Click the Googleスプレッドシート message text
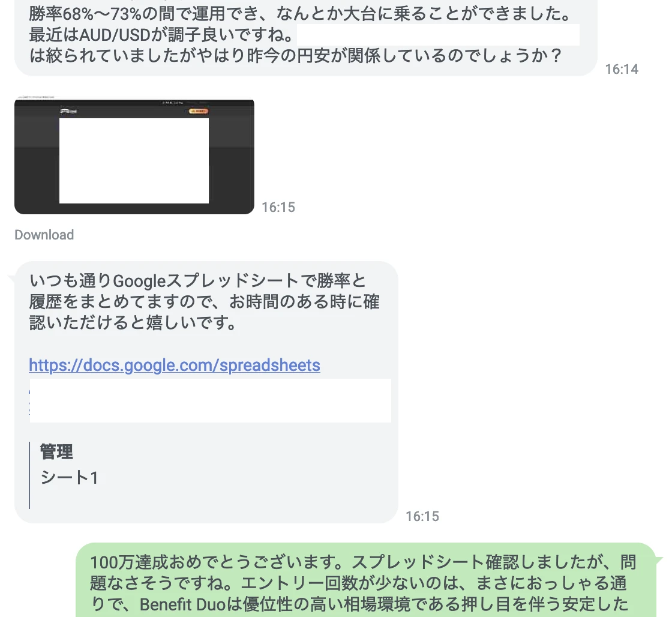 (204, 302)
